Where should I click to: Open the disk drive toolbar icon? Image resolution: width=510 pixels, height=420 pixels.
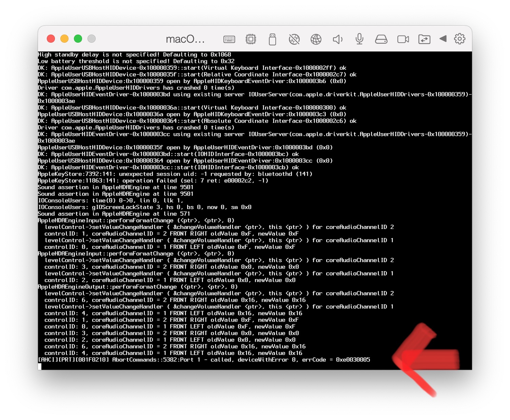click(x=381, y=39)
